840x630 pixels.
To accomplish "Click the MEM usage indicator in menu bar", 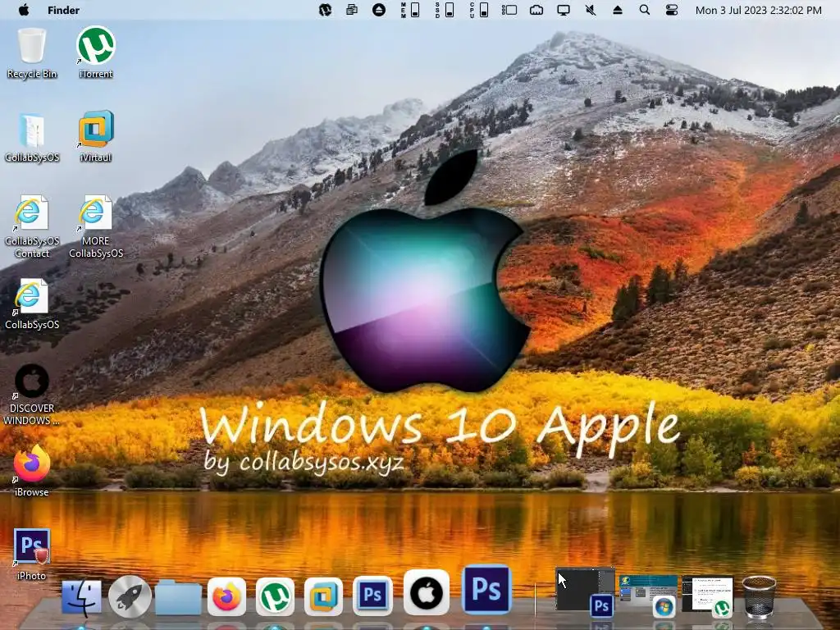I will click(x=410, y=10).
